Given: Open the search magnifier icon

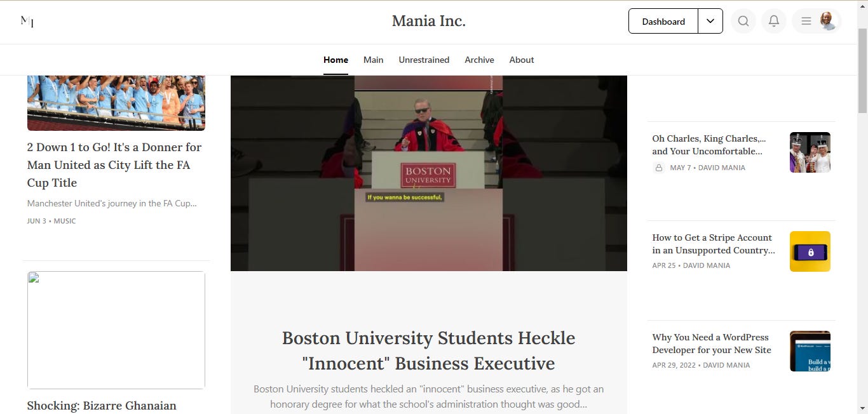Looking at the screenshot, I should 743,21.
